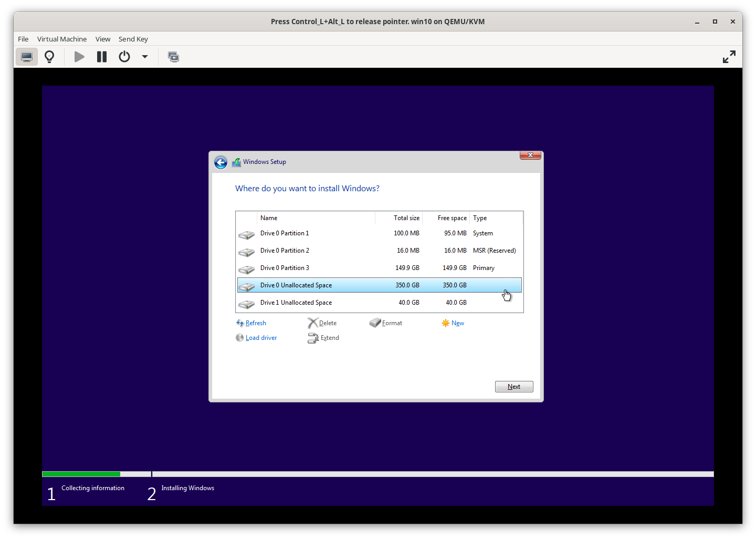This screenshot has height=539, width=756.
Task: Click the Delete X icon
Action: click(313, 323)
